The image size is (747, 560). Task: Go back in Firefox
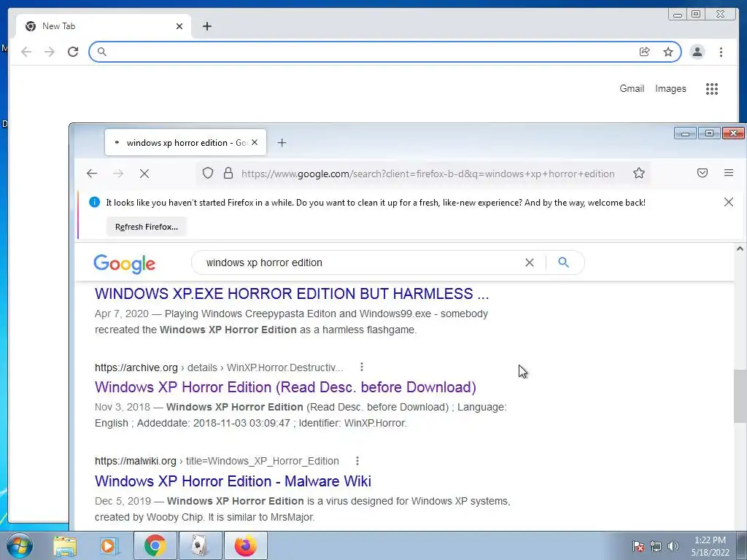pos(92,174)
